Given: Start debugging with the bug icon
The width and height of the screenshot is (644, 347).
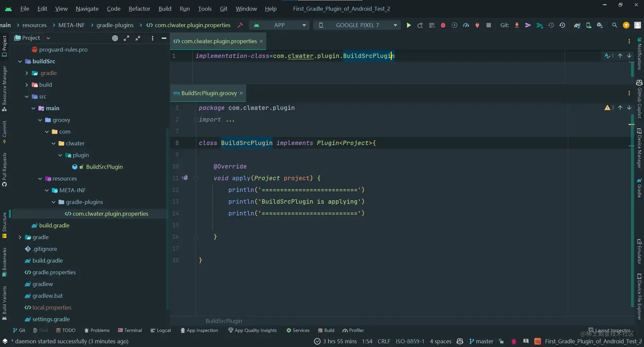Looking at the screenshot, I should pos(443,25).
